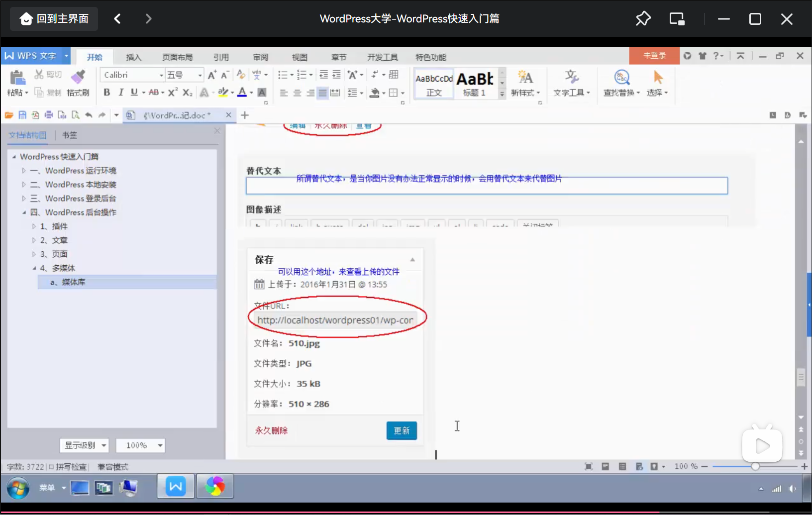
Task: Switch to the 插入 ribbon tab
Action: click(x=133, y=57)
